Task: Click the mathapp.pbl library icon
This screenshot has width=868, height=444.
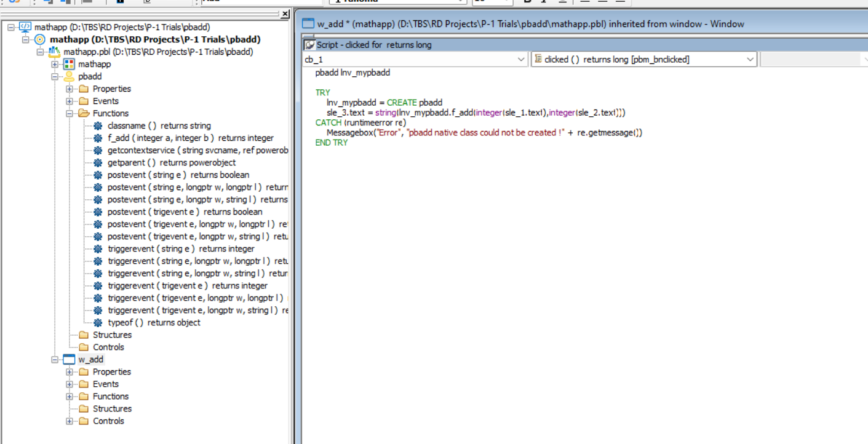Action: pos(54,52)
